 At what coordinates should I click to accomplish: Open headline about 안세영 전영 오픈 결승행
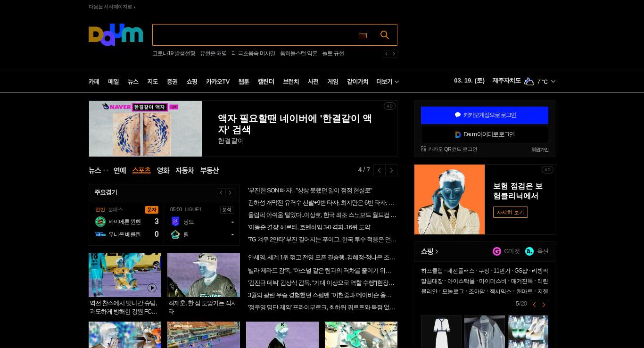click(322, 258)
